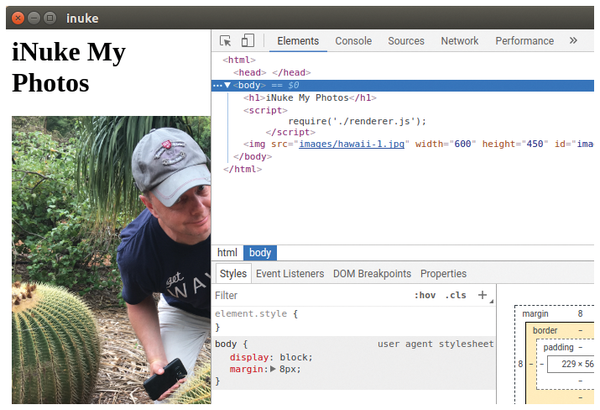Click the img width value 600
Viewport: 600px width, 410px height.
click(x=462, y=144)
